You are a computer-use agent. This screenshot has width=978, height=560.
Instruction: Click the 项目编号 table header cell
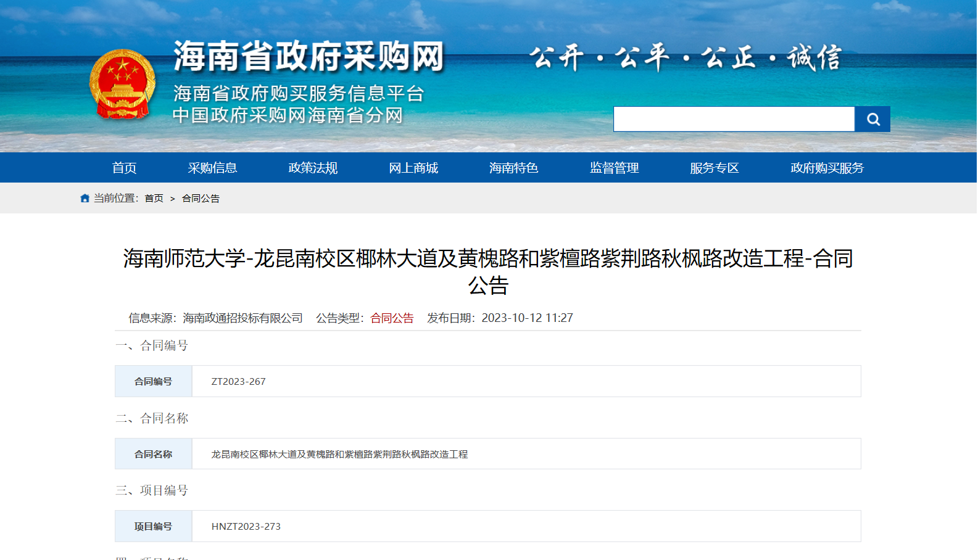(x=154, y=527)
